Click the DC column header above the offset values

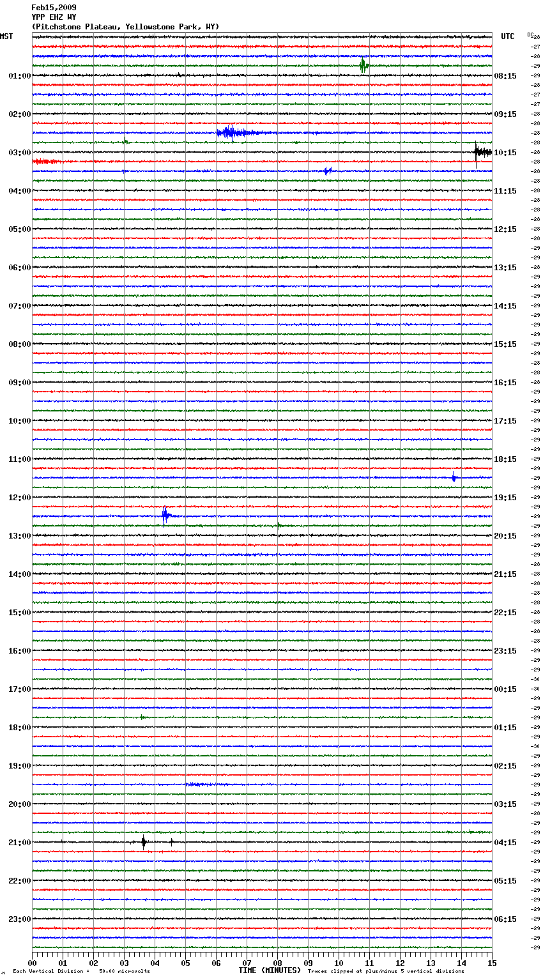pyautogui.click(x=530, y=34)
